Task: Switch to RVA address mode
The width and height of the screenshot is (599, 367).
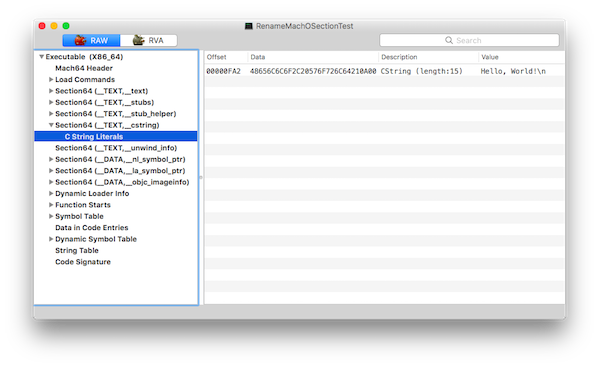Action: 149,40
